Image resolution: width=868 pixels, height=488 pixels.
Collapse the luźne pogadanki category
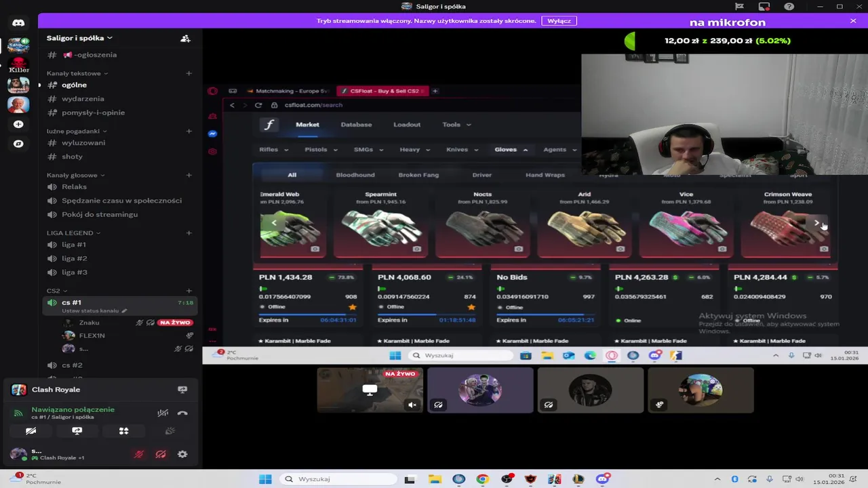[77, 131]
